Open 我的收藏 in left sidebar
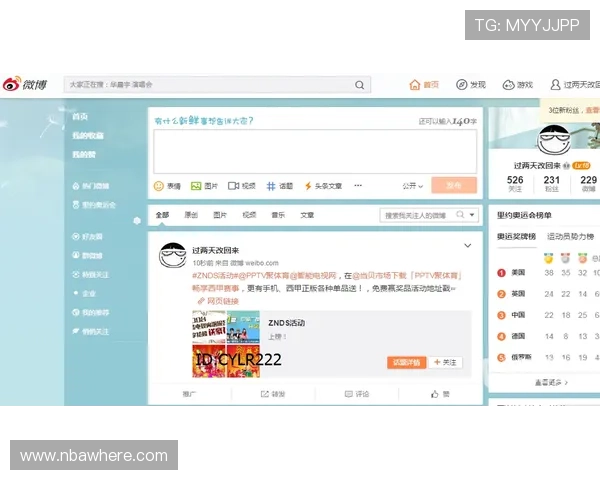Image resolution: width=600 pixels, height=480 pixels. click(x=88, y=136)
